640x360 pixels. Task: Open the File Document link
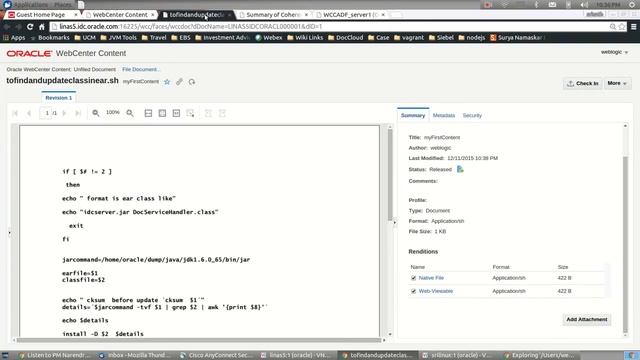(x=141, y=69)
